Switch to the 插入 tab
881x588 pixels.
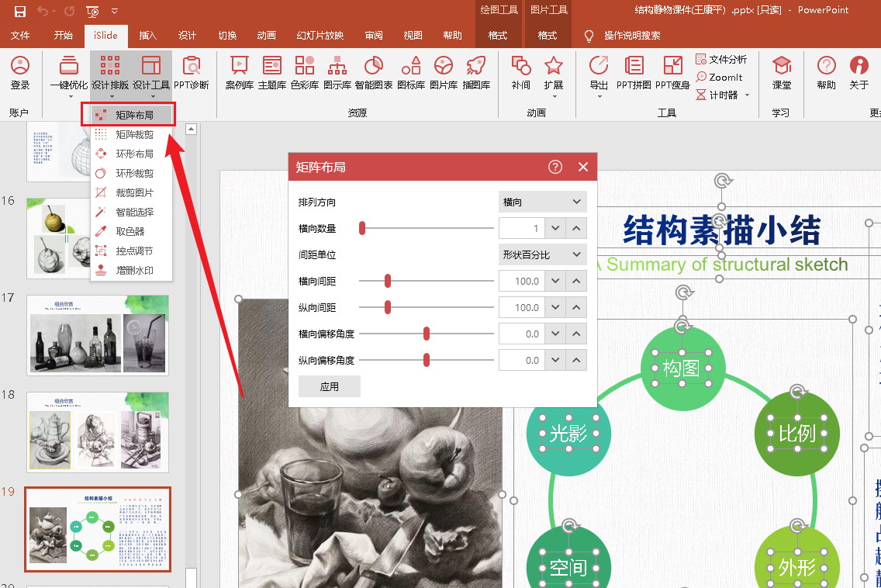click(148, 36)
